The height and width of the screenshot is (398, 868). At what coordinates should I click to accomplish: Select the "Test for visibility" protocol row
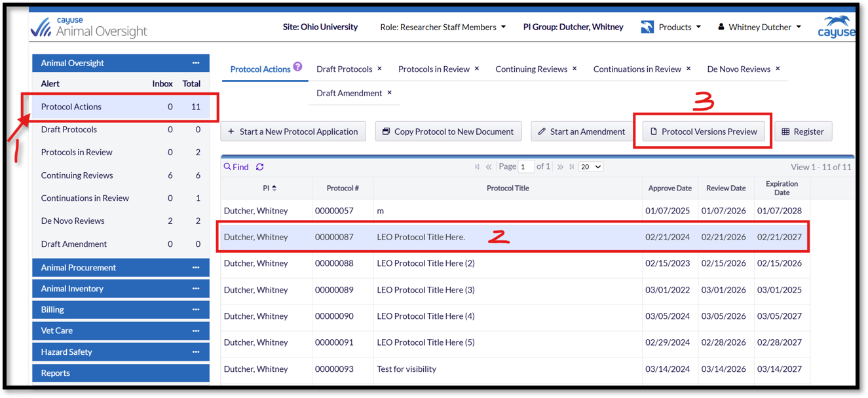point(515,369)
